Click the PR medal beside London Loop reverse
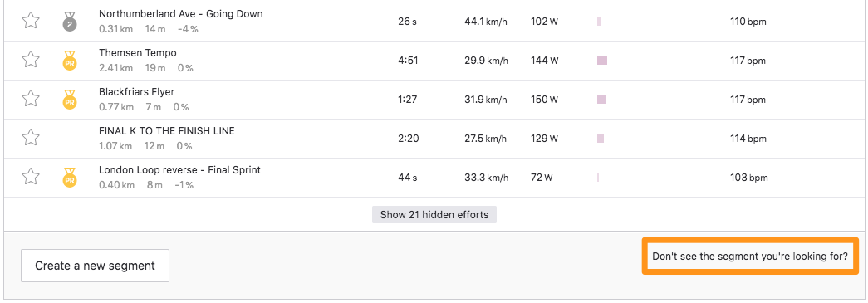 pos(70,177)
